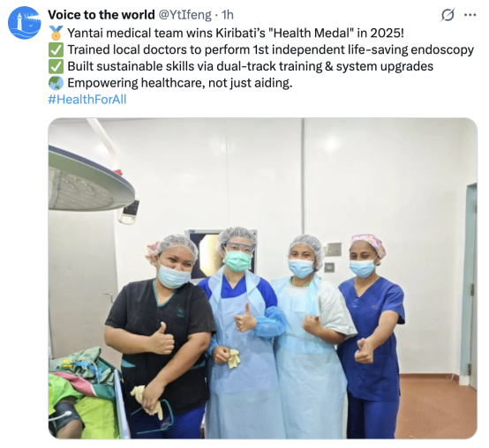Open the @YtIfeng handle link
Screen dimensions: 489x448
(x=185, y=15)
